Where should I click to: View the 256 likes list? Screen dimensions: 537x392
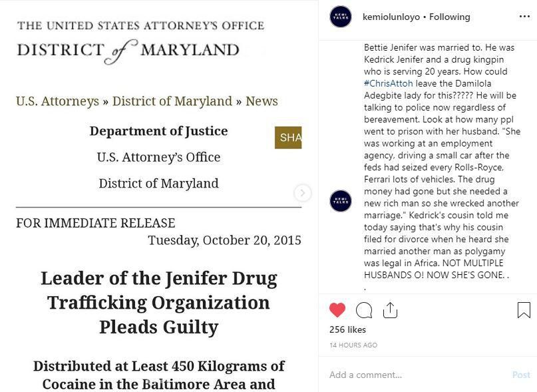(348, 329)
